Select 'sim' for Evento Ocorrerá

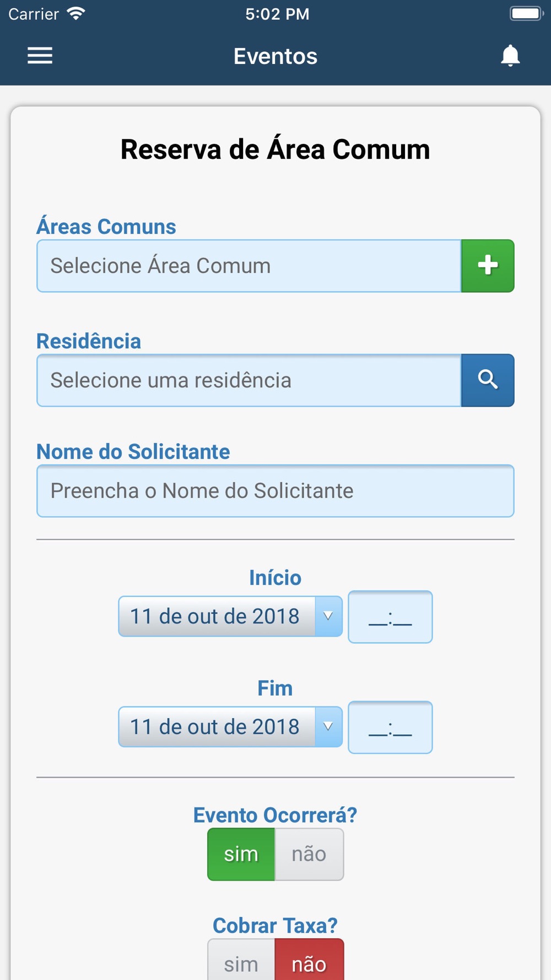coord(241,854)
